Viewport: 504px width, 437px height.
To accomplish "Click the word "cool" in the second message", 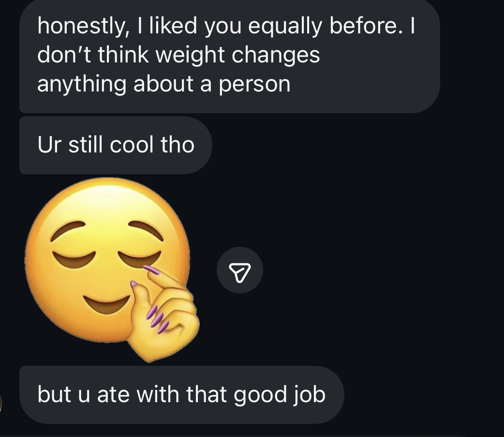I will [x=131, y=145].
